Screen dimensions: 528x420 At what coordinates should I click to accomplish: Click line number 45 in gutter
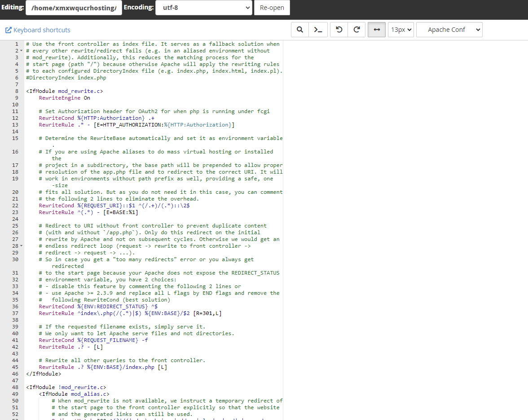pyautogui.click(x=15, y=367)
